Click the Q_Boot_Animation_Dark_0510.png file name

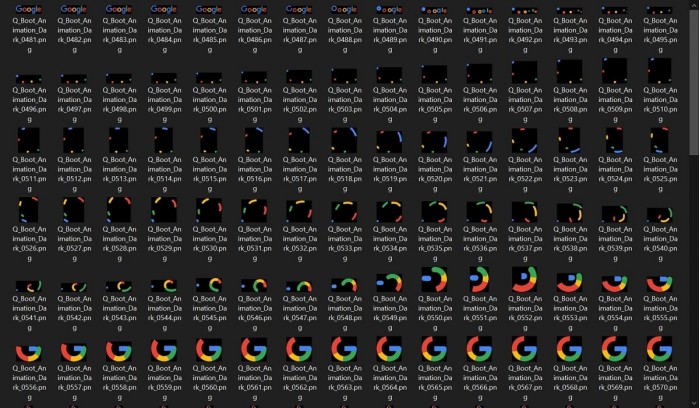point(660,104)
